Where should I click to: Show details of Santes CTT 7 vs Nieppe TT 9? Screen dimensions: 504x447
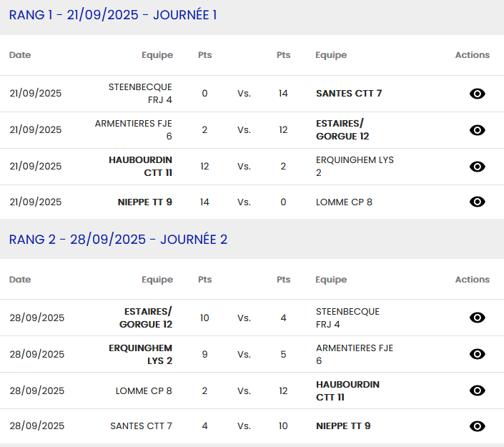pos(477,427)
